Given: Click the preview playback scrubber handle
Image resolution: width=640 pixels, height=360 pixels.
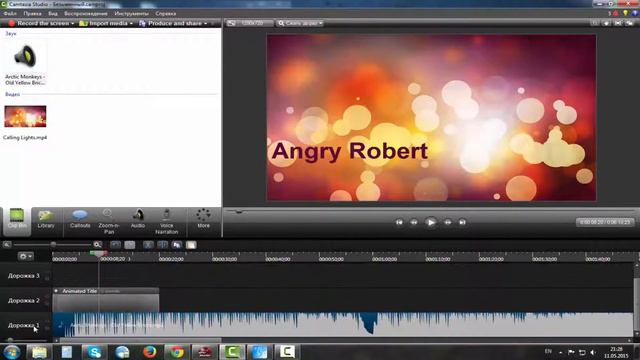Looking at the screenshot, I should coord(239,211).
